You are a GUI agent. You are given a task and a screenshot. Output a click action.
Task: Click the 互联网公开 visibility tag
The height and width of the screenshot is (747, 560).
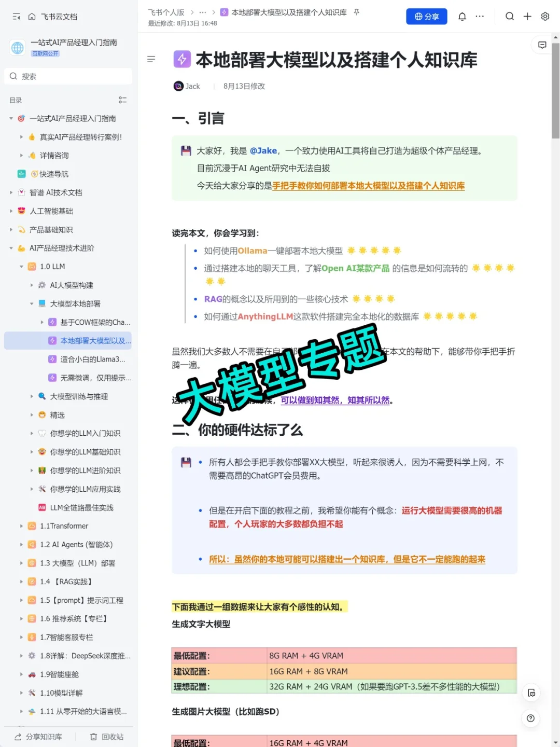click(46, 53)
